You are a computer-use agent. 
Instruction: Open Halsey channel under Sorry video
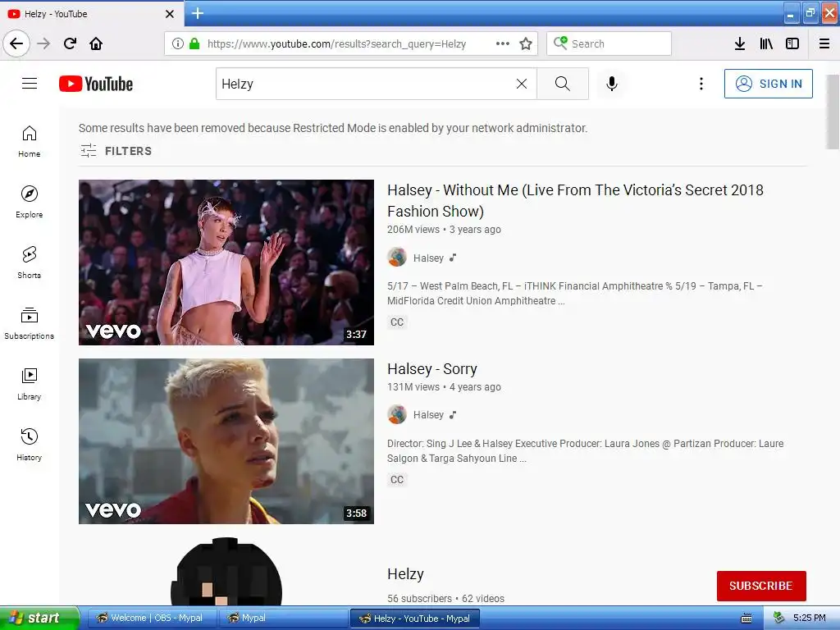coord(428,415)
